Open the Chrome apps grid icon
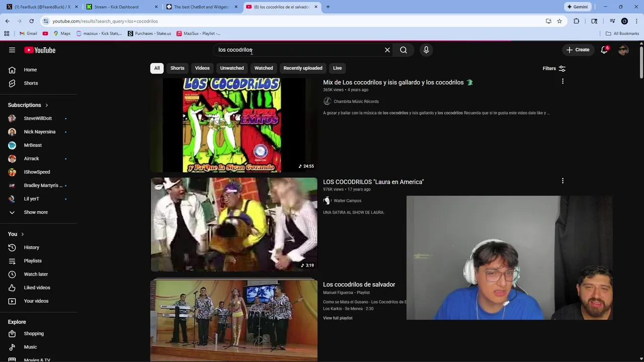The height and width of the screenshot is (362, 644). (7, 33)
